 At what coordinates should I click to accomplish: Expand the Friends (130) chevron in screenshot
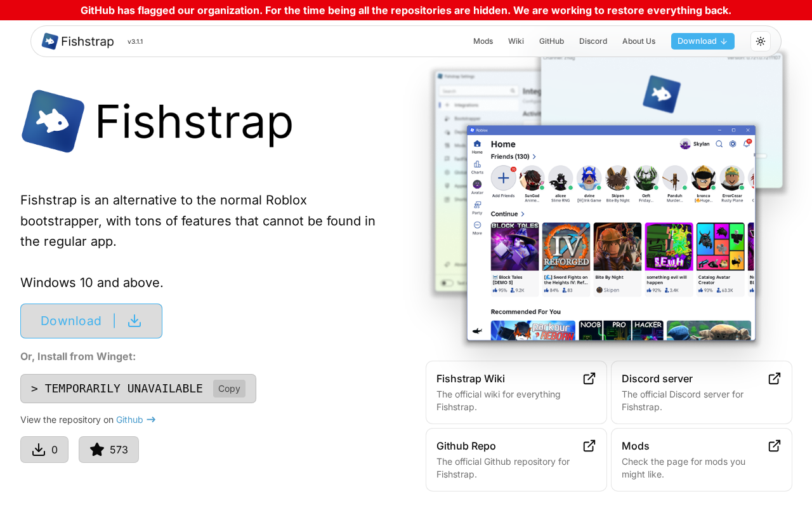(x=534, y=157)
